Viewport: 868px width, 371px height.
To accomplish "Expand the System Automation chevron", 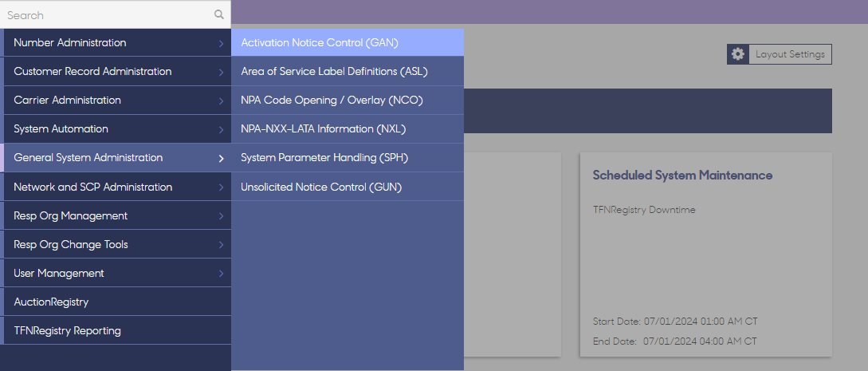I will (x=221, y=129).
